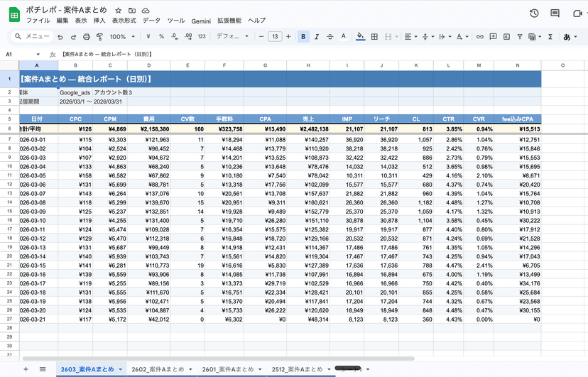
Task: View cloud save status icon
Action: 146,11
